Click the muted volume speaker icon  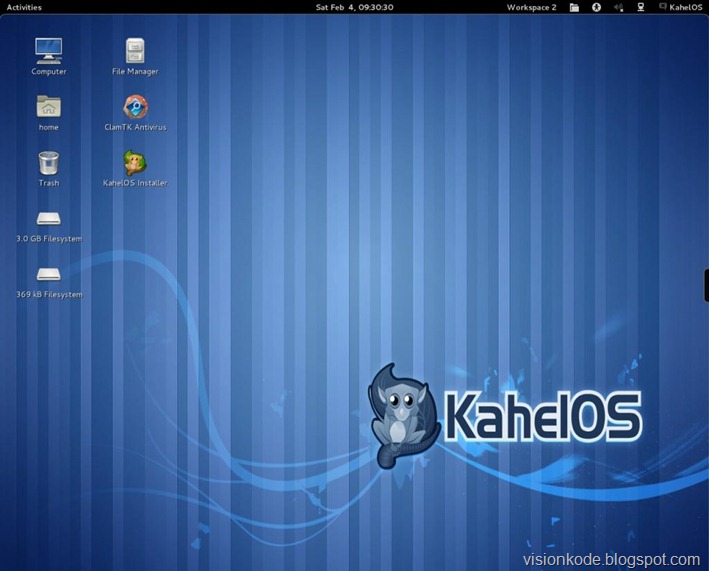click(619, 7)
